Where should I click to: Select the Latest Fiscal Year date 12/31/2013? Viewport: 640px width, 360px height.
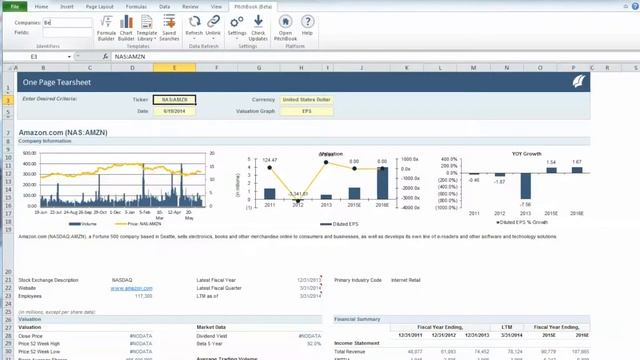309,280
